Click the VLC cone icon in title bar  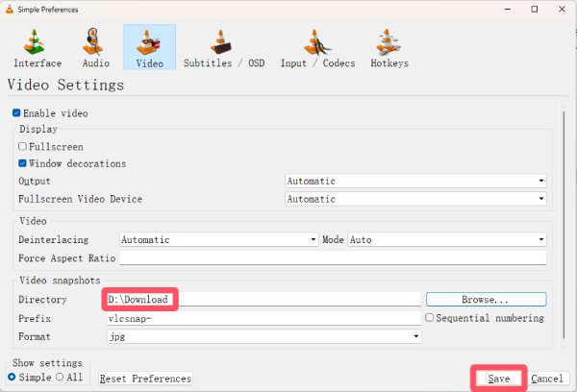(11, 9)
